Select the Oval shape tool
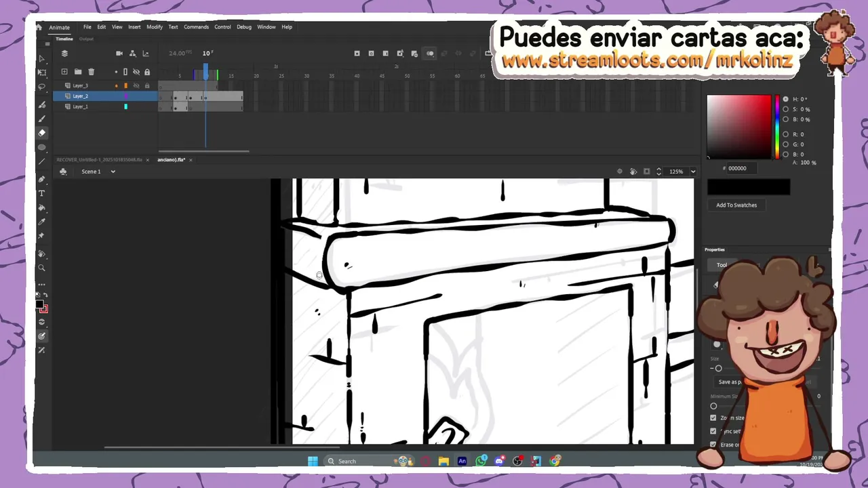Viewport: 868px width, 488px height. [x=41, y=147]
